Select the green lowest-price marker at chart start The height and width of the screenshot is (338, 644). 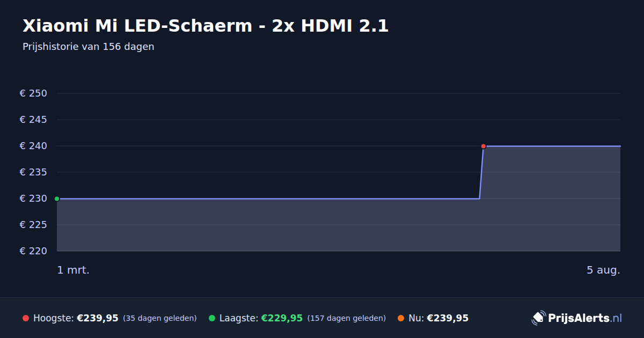point(57,199)
